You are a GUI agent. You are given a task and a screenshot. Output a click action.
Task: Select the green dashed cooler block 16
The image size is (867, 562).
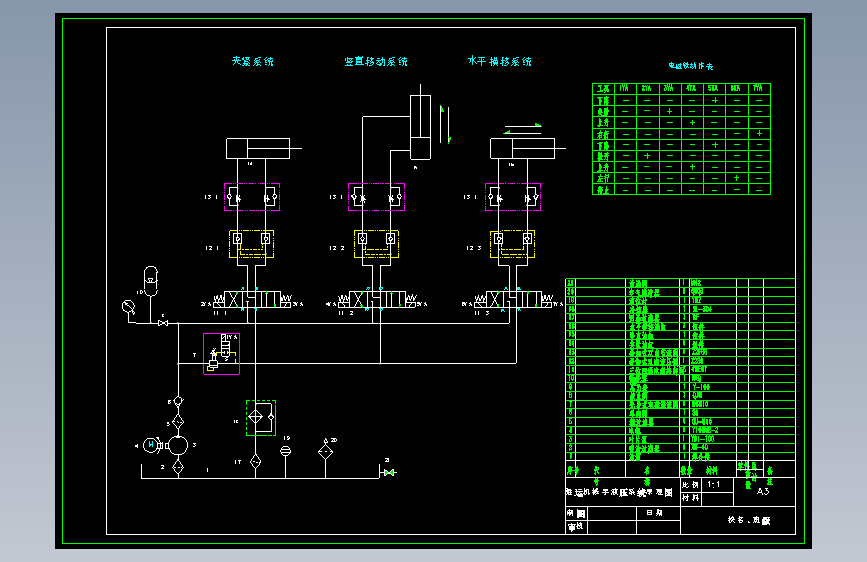(x=261, y=418)
